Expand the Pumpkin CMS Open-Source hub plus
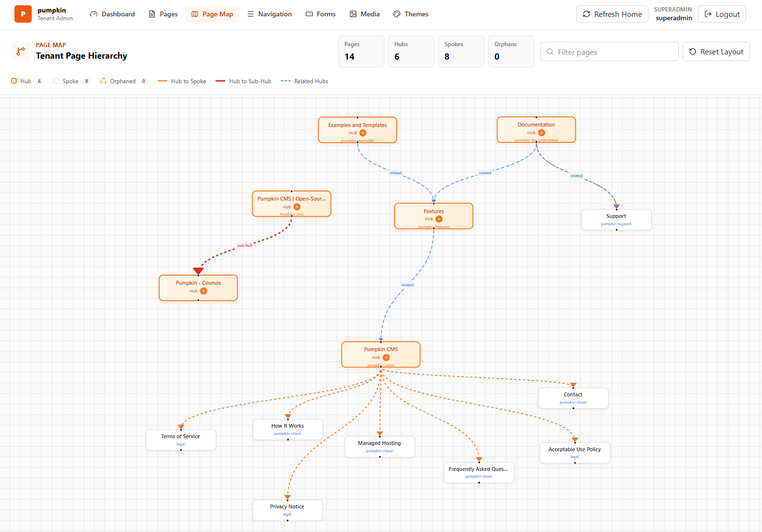This screenshot has width=762, height=532. tap(297, 207)
